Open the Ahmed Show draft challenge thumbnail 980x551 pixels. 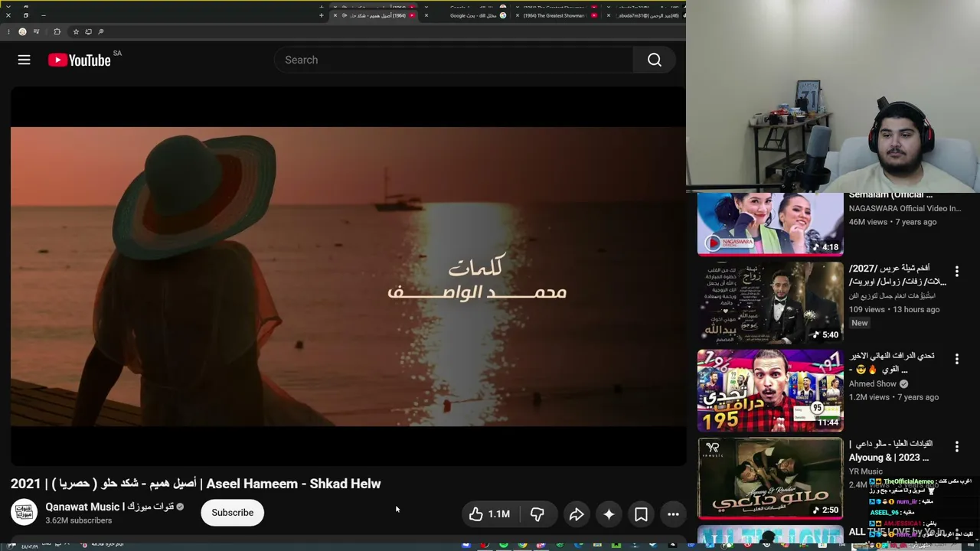(x=770, y=391)
